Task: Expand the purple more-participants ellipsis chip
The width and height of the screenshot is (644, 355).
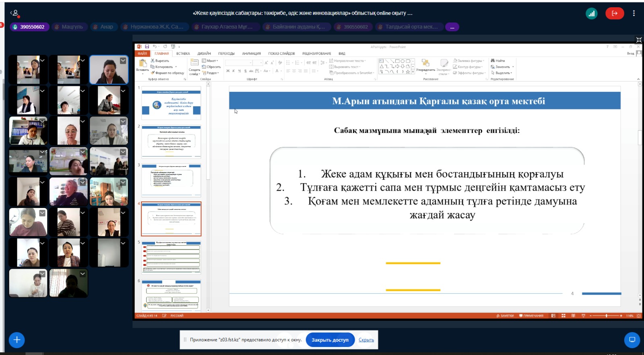Action: pyautogui.click(x=452, y=27)
